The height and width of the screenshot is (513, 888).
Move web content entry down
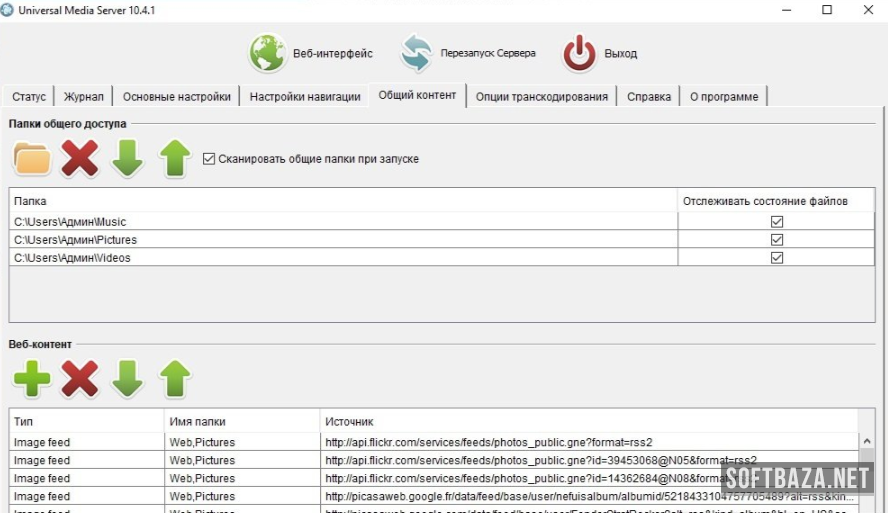(127, 379)
